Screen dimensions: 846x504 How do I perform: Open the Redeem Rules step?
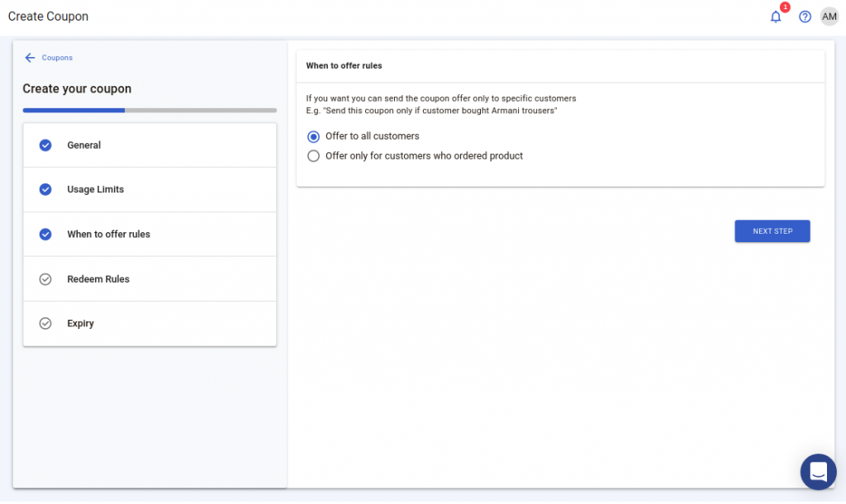(150, 279)
